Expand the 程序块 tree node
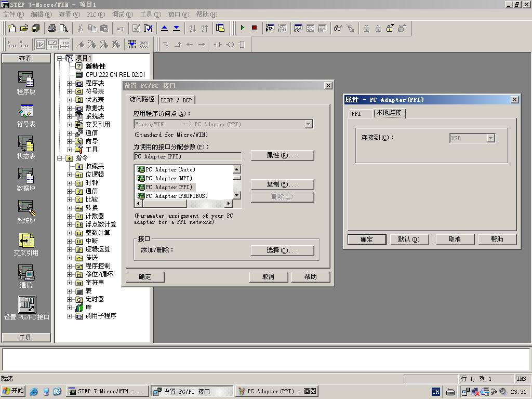 click(x=69, y=83)
